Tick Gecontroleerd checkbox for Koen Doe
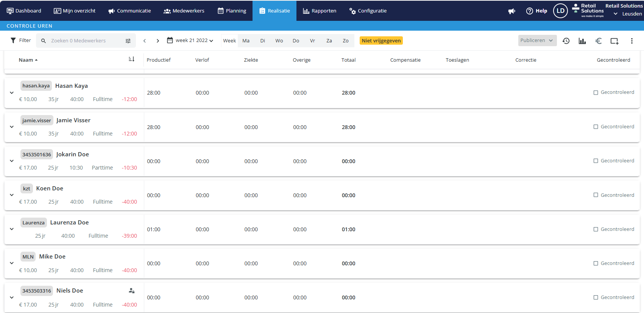This screenshot has height=313, width=644. (x=596, y=195)
